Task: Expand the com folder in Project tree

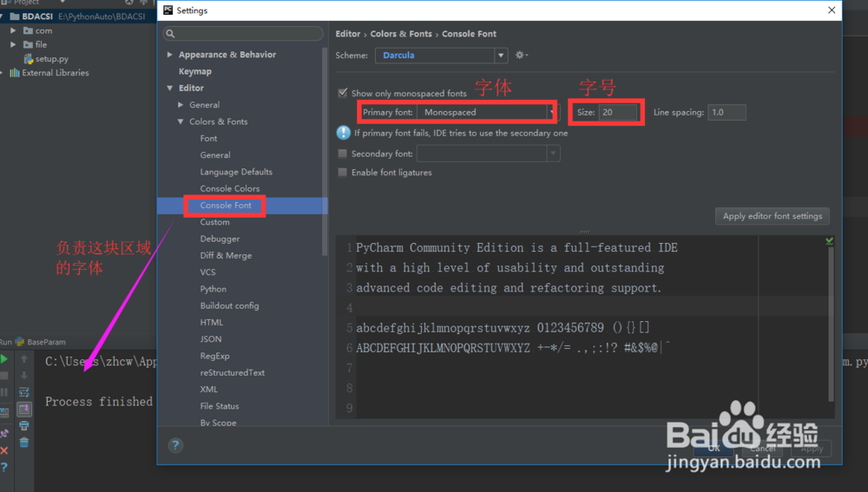Action: pyautogui.click(x=13, y=30)
